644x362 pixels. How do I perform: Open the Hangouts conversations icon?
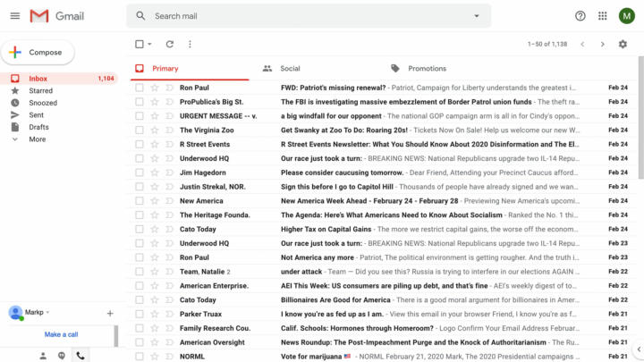pos(62,356)
